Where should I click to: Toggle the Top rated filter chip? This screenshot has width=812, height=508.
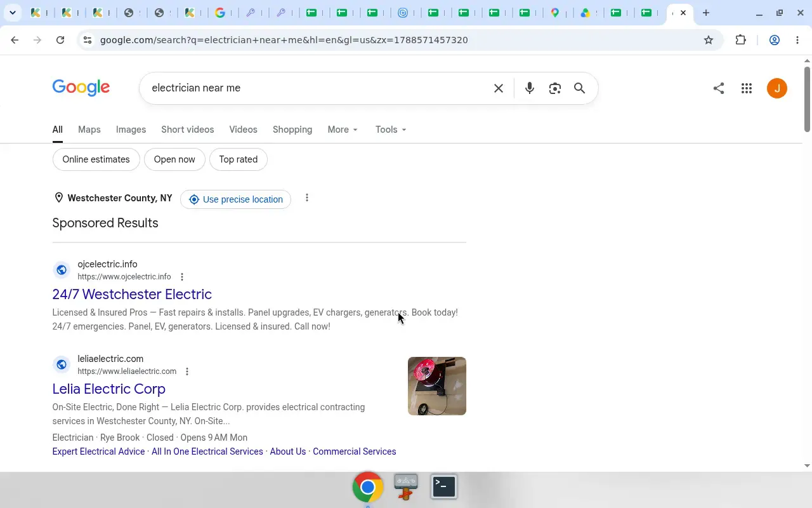click(239, 159)
